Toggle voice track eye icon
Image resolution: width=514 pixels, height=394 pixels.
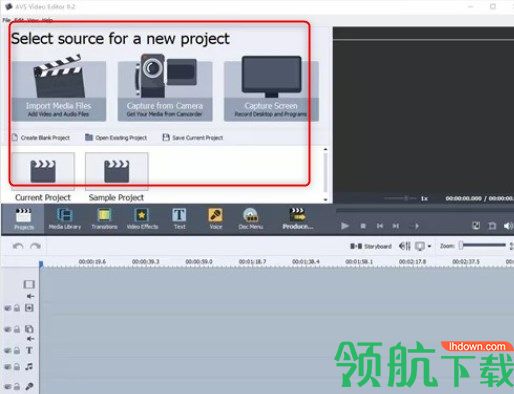coord(8,387)
